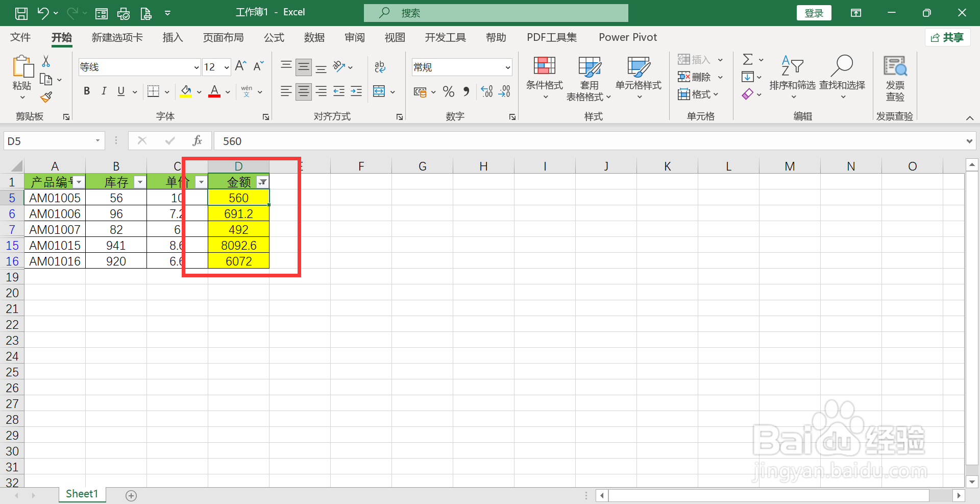The image size is (980, 504).
Task: Open filter dropdown on 库存 header
Action: pyautogui.click(x=140, y=182)
